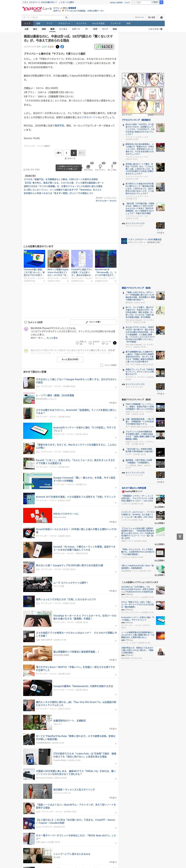The height and width of the screenshot is (868, 186).
Task: Click the ヘルプ link in the header
Action: click(127, 2)
